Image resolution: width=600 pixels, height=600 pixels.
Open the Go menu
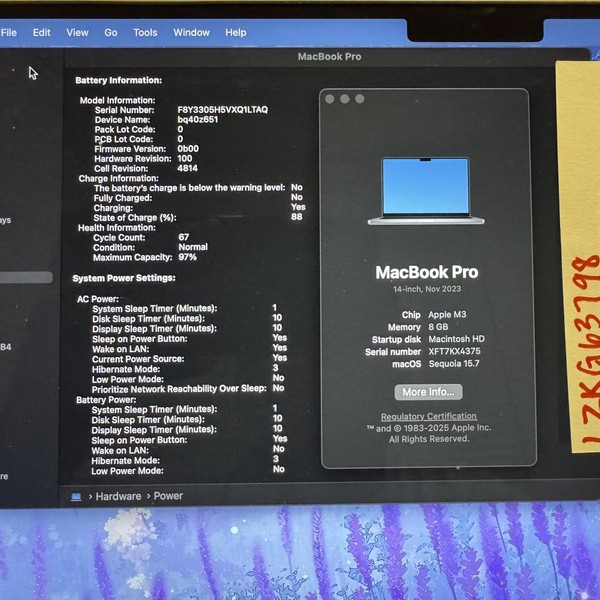(x=111, y=33)
